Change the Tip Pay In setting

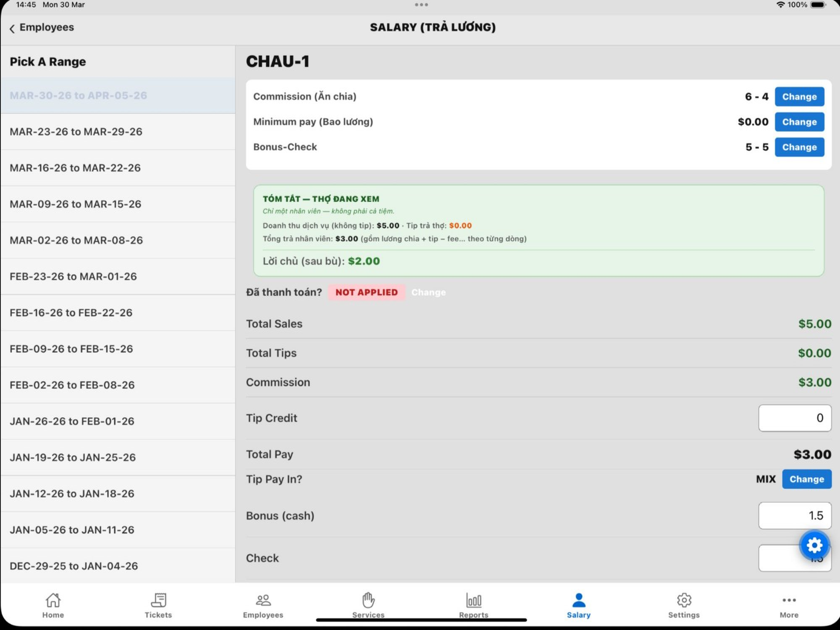pyautogui.click(x=807, y=479)
